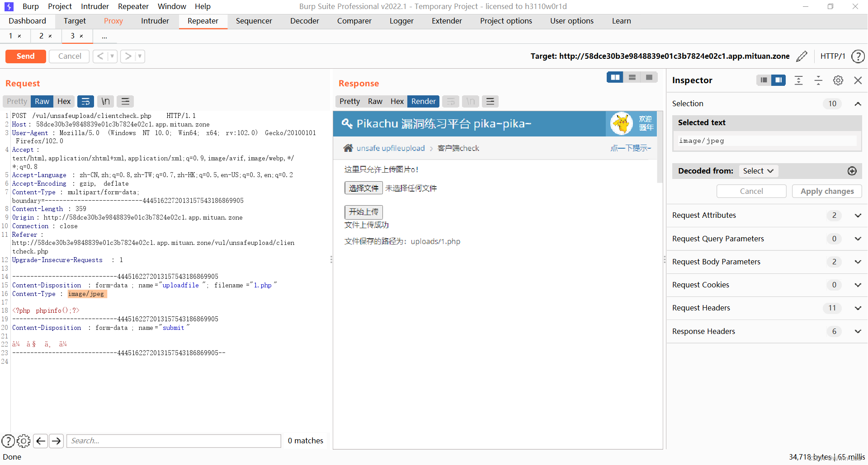This screenshot has height=465, width=868.
Task: Click Inspector Cancel button
Action: 751,191
